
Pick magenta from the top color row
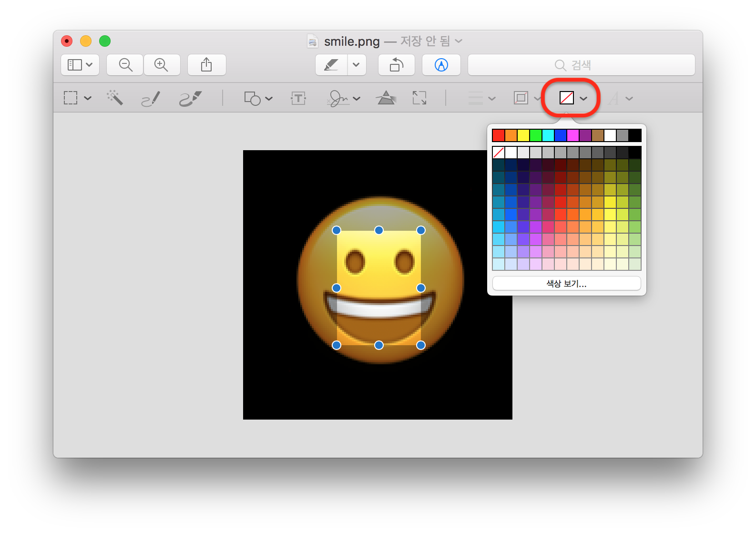(x=573, y=135)
